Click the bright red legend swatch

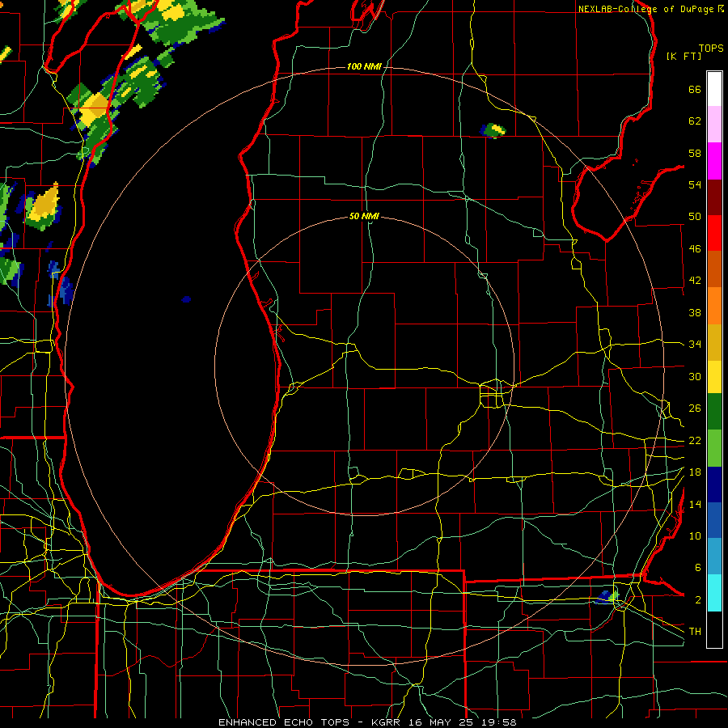(x=714, y=233)
